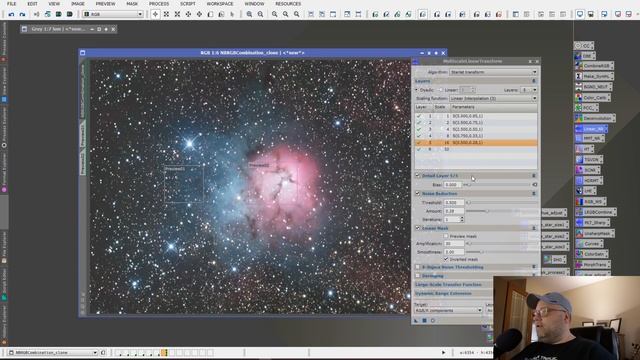Toggle the Linear Mask section checkbox
Viewport: 640px width, 360px height.
(x=418, y=228)
